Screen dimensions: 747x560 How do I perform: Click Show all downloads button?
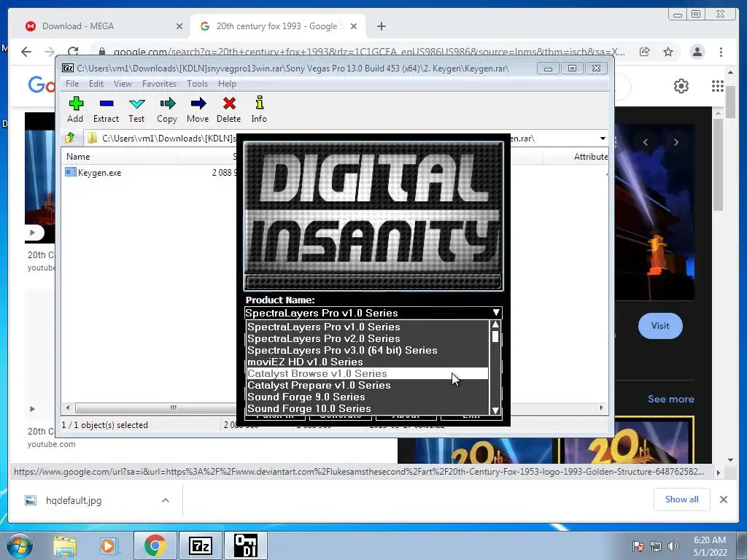click(682, 499)
